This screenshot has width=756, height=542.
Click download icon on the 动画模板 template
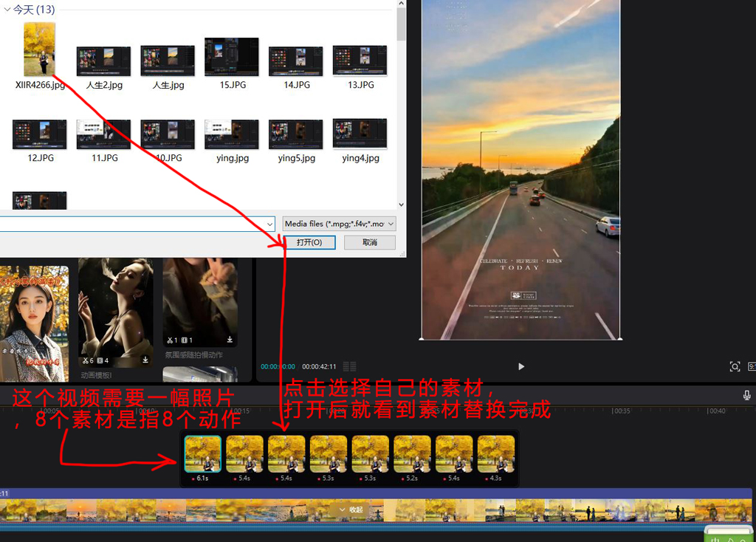(x=145, y=360)
